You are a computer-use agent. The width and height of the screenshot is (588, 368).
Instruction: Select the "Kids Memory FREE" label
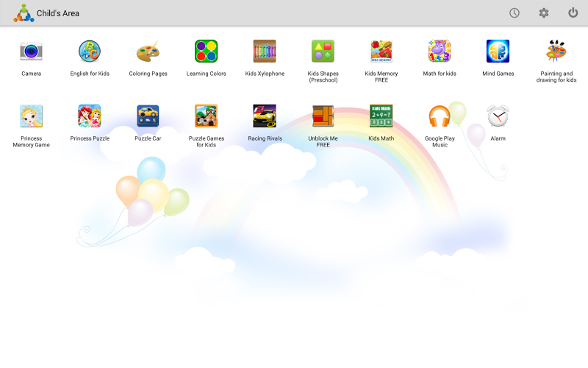tap(381, 77)
